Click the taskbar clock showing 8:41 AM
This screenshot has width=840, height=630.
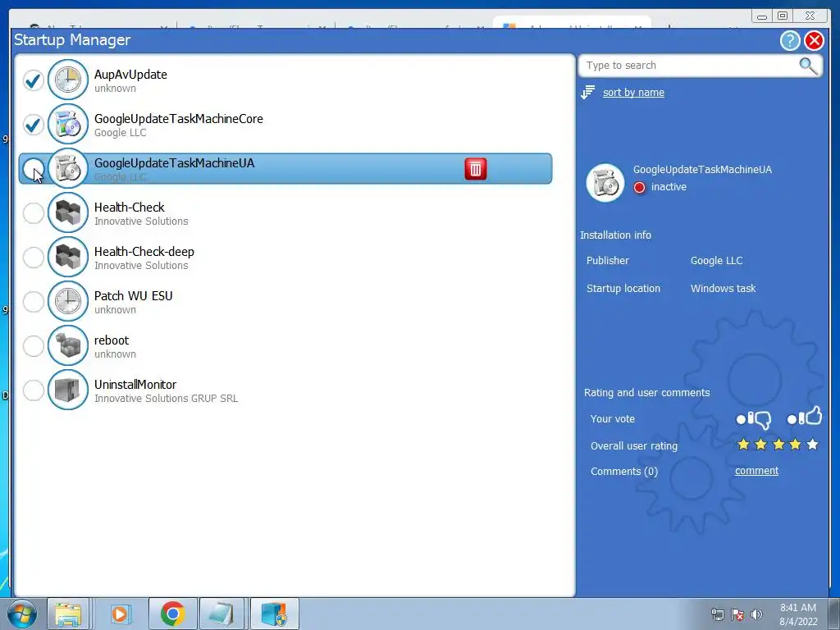pyautogui.click(x=798, y=614)
